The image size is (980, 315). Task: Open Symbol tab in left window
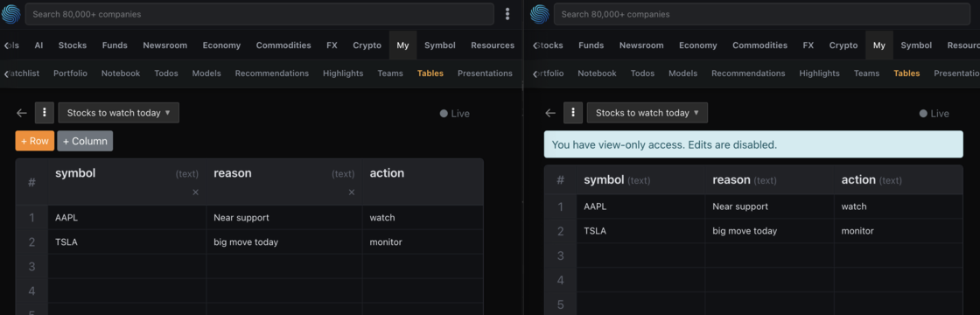pos(440,45)
